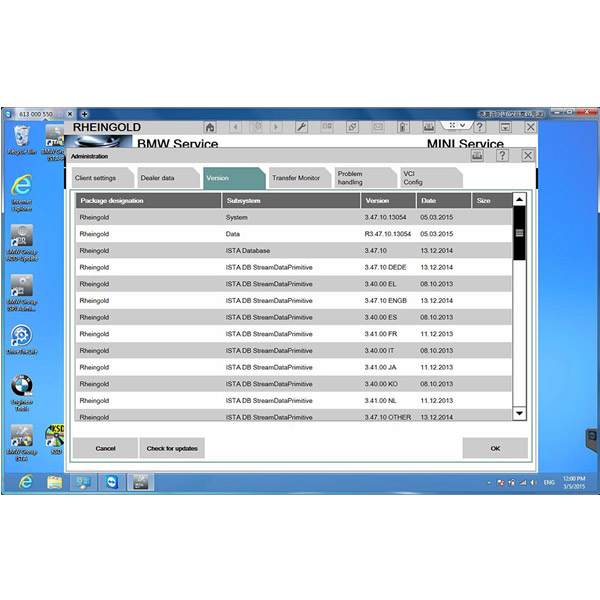
Task: Launch Internet Explorer from taskbar
Action: (26, 482)
